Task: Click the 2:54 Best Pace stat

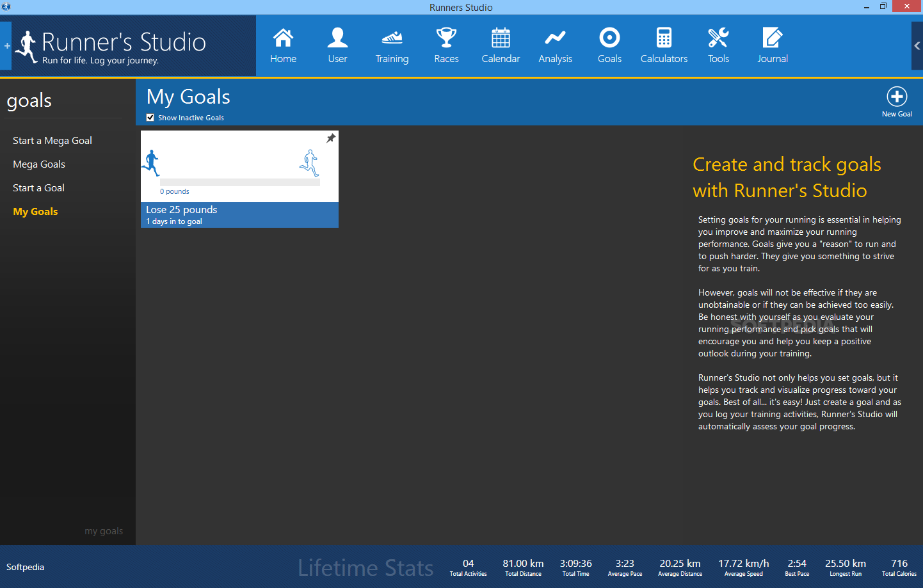Action: pos(797,568)
